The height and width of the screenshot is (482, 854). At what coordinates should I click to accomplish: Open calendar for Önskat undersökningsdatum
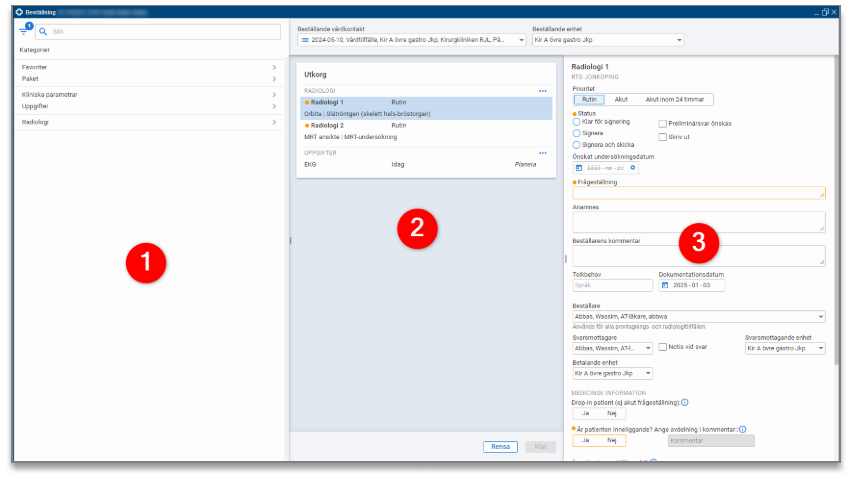pos(579,167)
